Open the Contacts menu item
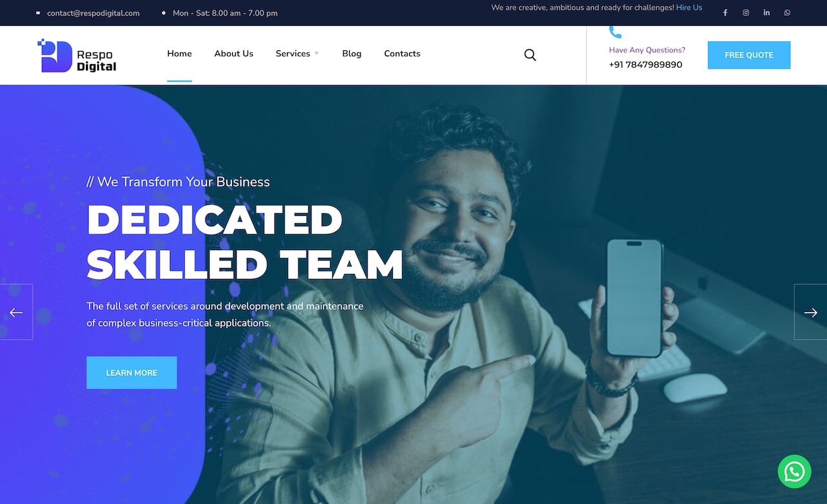 [x=402, y=54]
